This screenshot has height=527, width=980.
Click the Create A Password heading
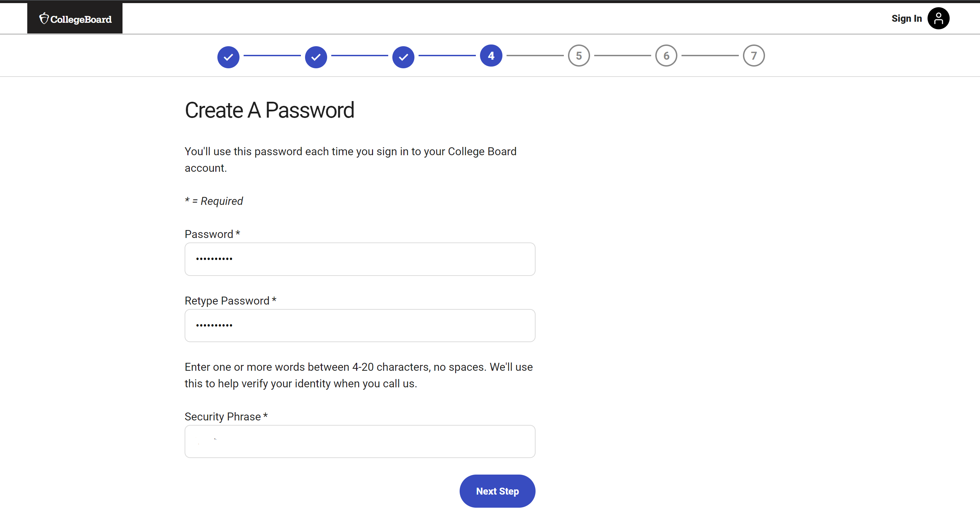(269, 110)
